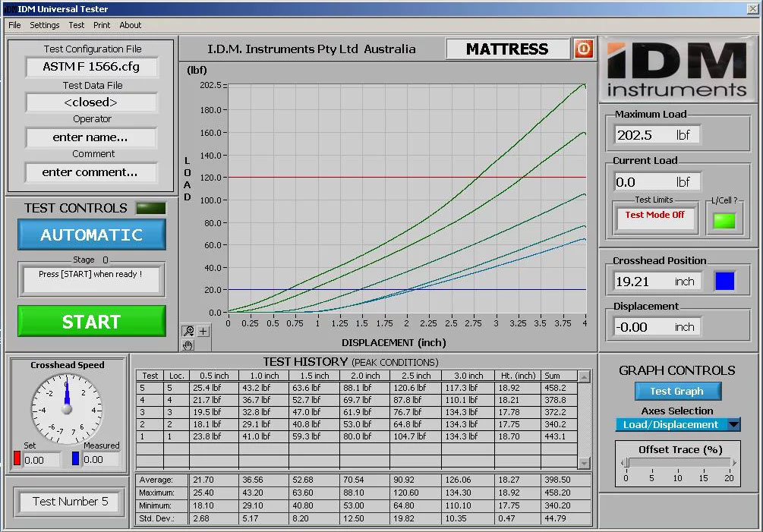The height and width of the screenshot is (532, 763).
Task: Click the '458.2' sum cell
Action: point(559,388)
